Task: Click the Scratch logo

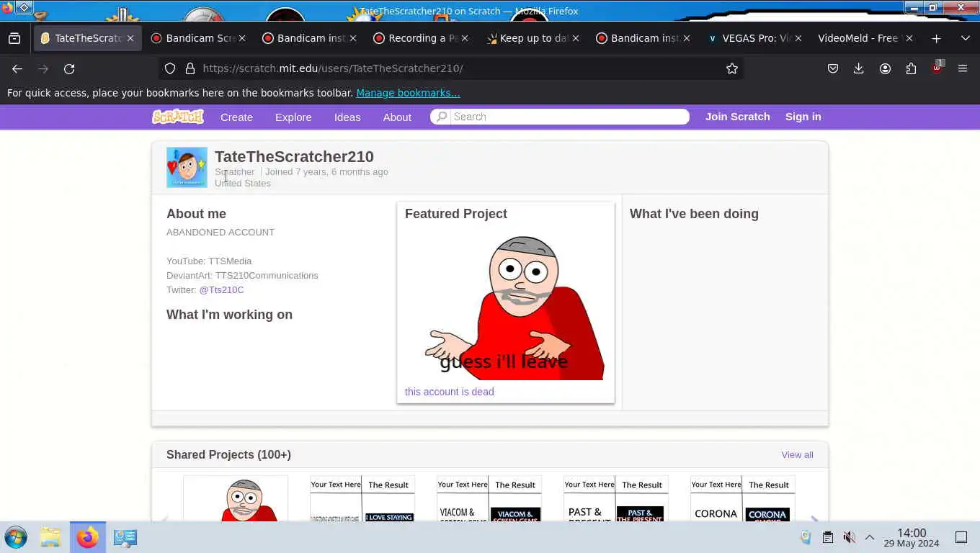Action: [x=178, y=117]
